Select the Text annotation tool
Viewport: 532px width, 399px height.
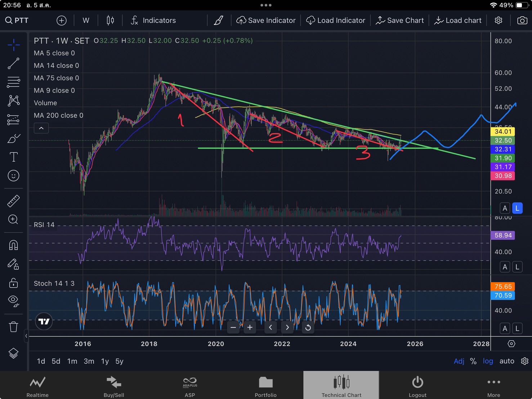13,157
